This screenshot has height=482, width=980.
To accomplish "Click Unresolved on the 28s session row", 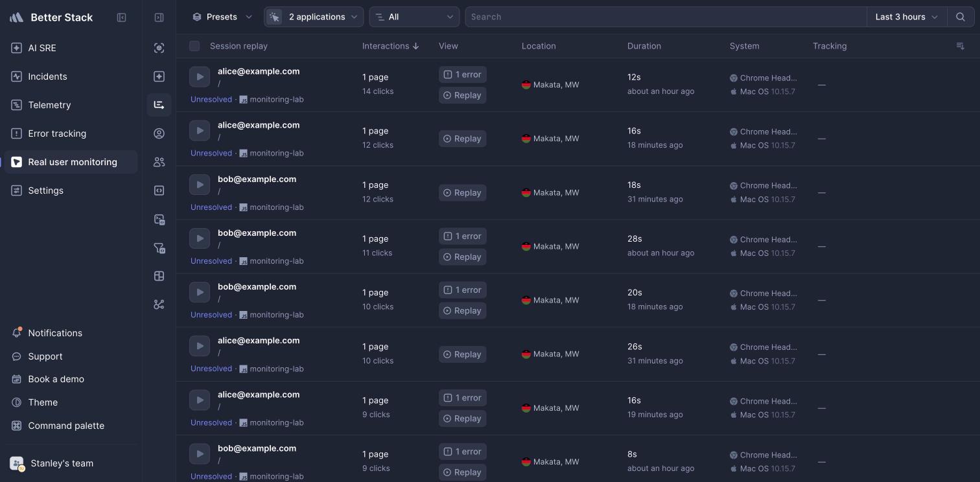I will coord(211,261).
